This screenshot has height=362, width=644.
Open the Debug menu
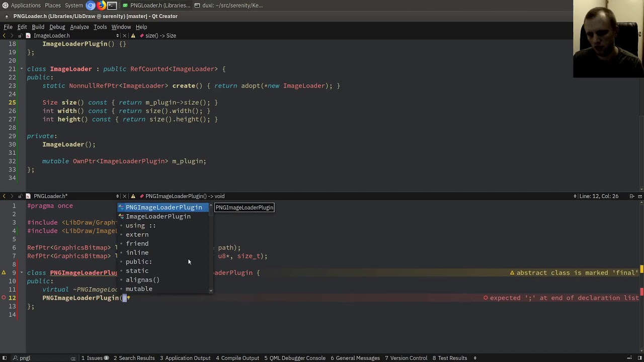click(x=57, y=27)
